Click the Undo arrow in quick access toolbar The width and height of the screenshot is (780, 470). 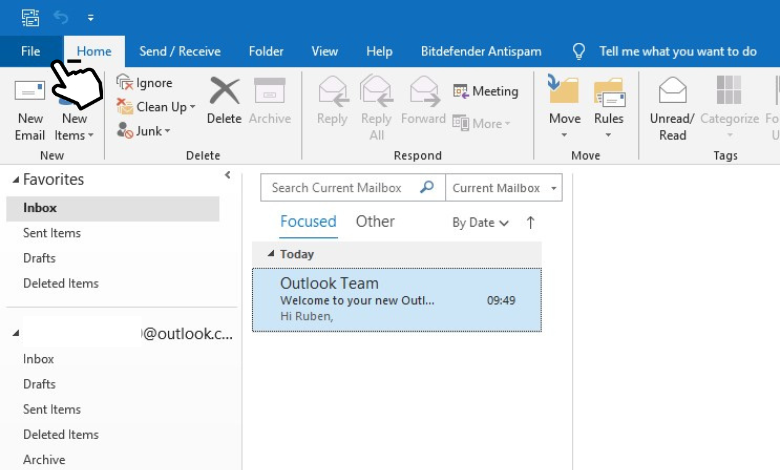[x=61, y=17]
